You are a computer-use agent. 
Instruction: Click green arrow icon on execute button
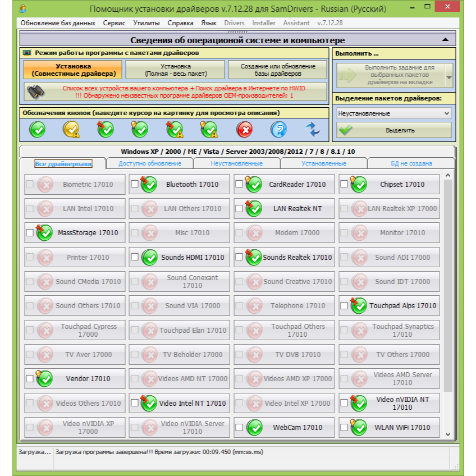(x=347, y=75)
